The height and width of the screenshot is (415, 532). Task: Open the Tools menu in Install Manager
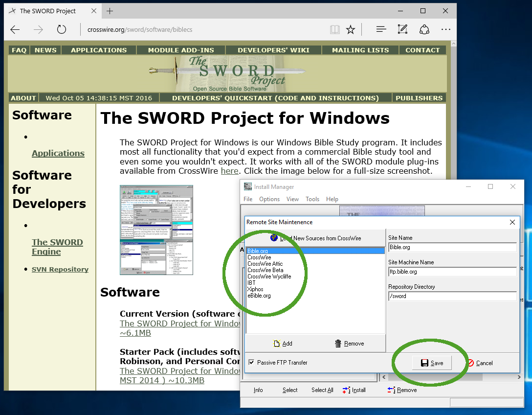[312, 199]
